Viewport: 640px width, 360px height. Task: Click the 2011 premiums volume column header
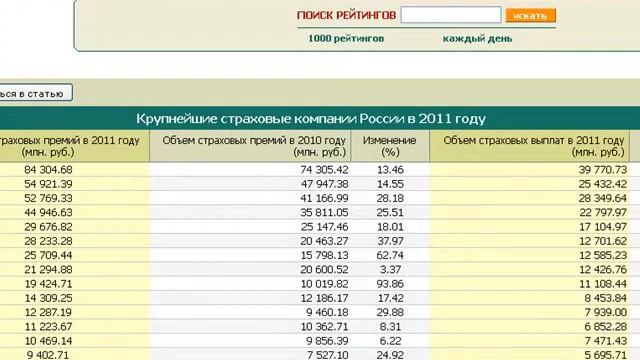click(74, 146)
